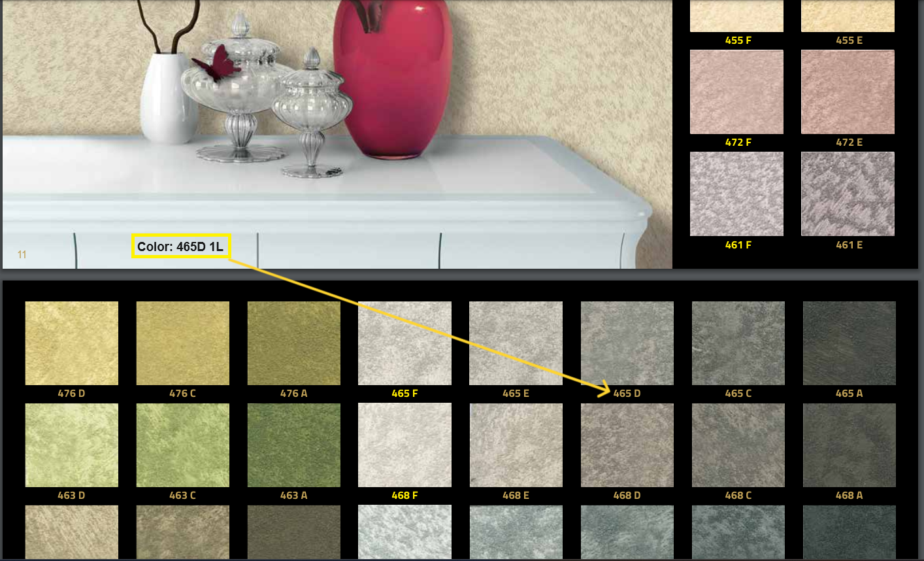This screenshot has height=561, width=924.
Task: Click the red vase in the photo
Action: tap(393, 85)
